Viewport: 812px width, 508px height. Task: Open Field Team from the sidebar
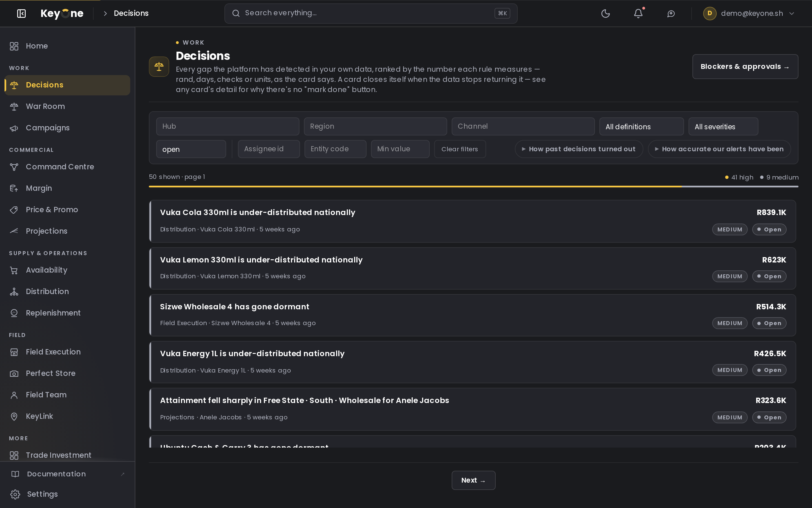point(67,395)
